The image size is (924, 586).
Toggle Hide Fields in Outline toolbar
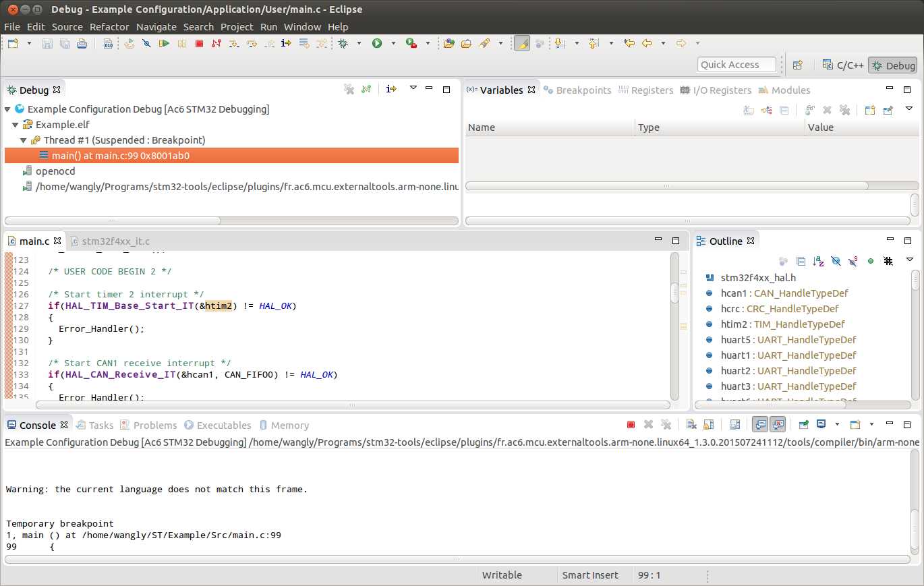(x=836, y=260)
